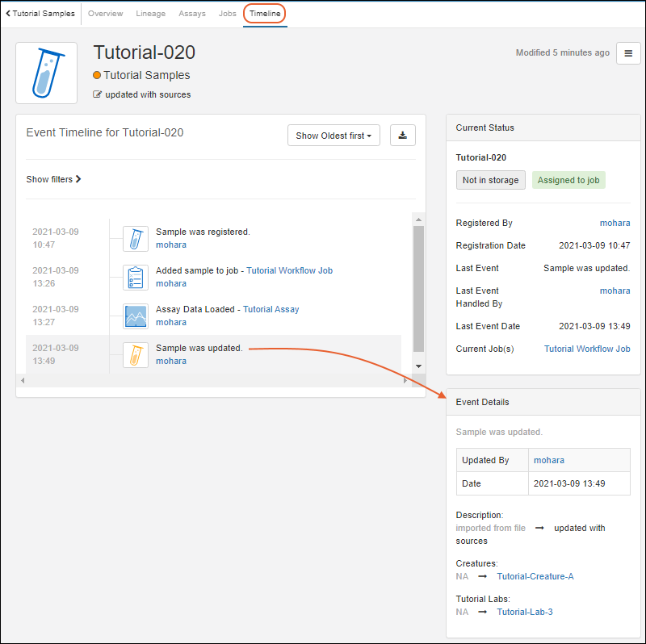Open the Show Oldest first dropdown
Viewport: 646px width, 644px height.
point(333,136)
